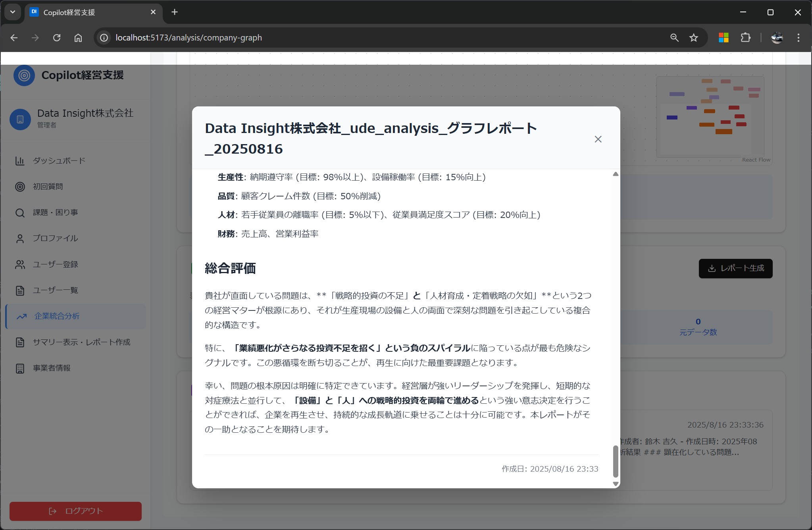Click the bookmark star in the address bar
The width and height of the screenshot is (812, 530).
[x=693, y=37]
